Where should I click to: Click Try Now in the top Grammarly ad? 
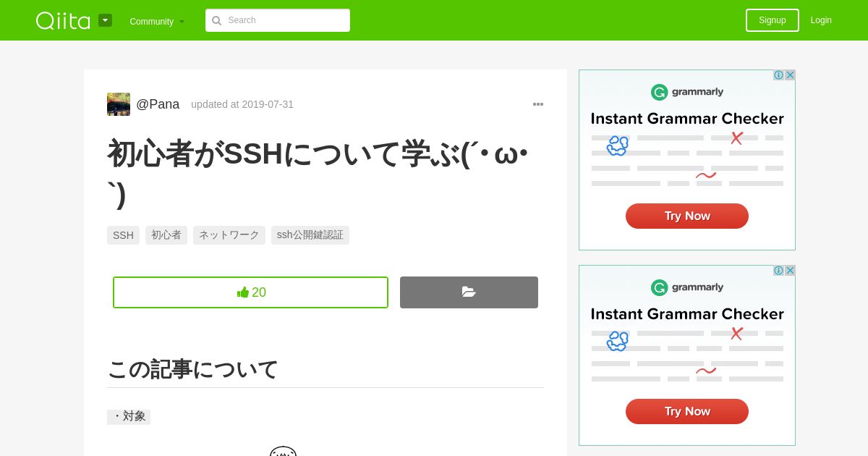[687, 216]
